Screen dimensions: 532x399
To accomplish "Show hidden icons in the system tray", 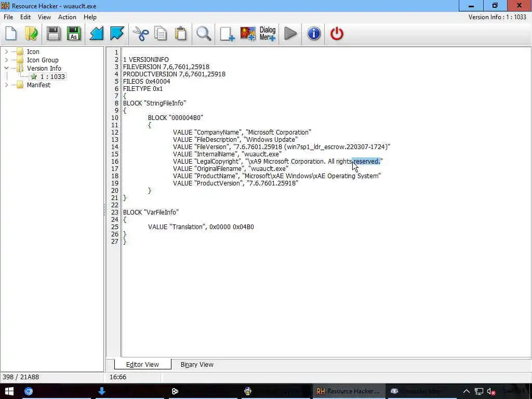I will [x=467, y=391].
